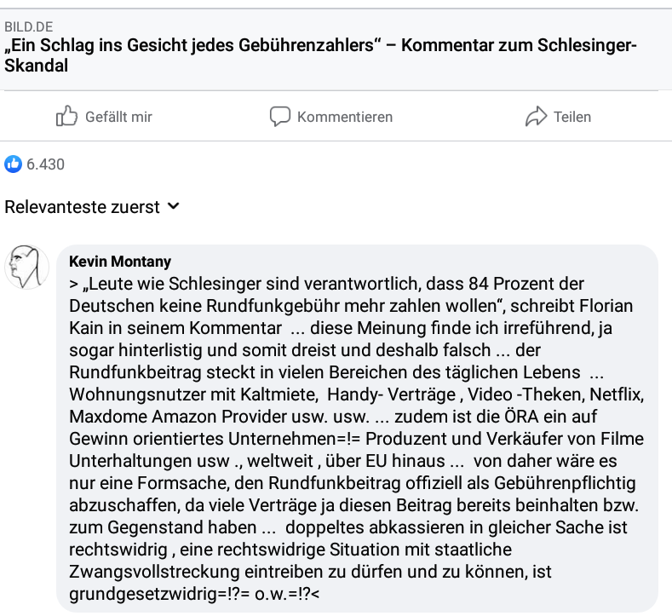Click the speech bubble comment icon
Screen dimensions: 672x616
[x=280, y=116]
